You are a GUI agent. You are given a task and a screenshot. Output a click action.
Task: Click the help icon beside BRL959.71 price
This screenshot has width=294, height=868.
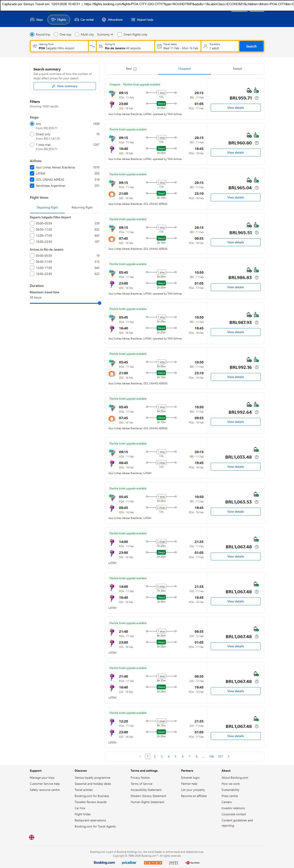point(257,98)
